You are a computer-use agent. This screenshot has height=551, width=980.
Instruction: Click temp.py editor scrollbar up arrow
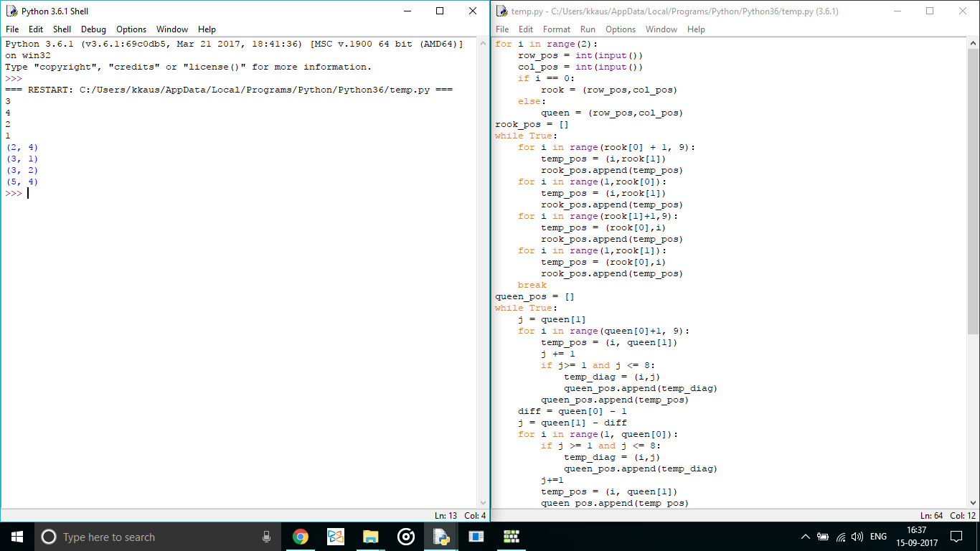click(974, 43)
